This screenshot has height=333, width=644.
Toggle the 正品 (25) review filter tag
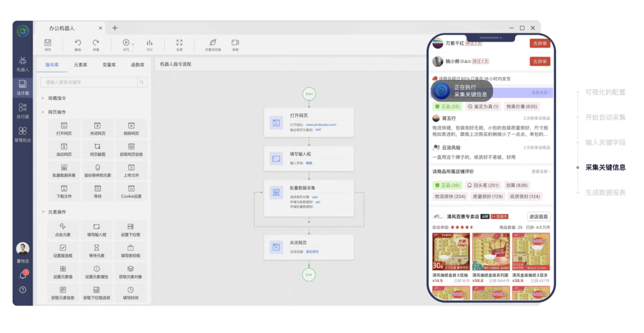point(447,106)
